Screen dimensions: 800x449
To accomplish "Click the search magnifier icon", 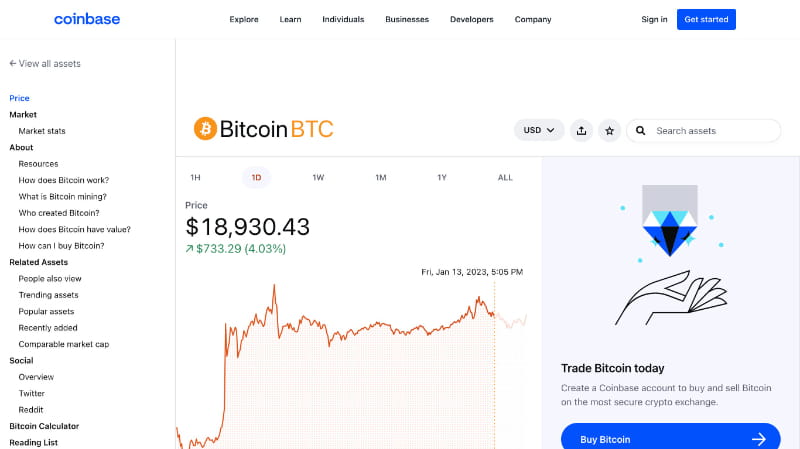I will [x=640, y=130].
